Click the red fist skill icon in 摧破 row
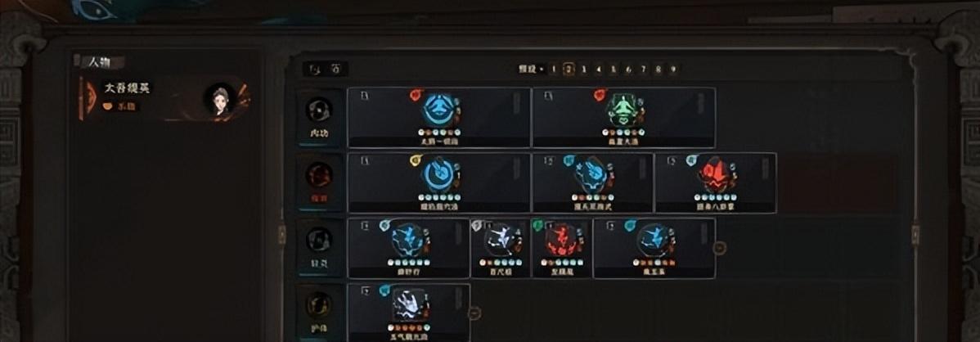 pos(715,175)
